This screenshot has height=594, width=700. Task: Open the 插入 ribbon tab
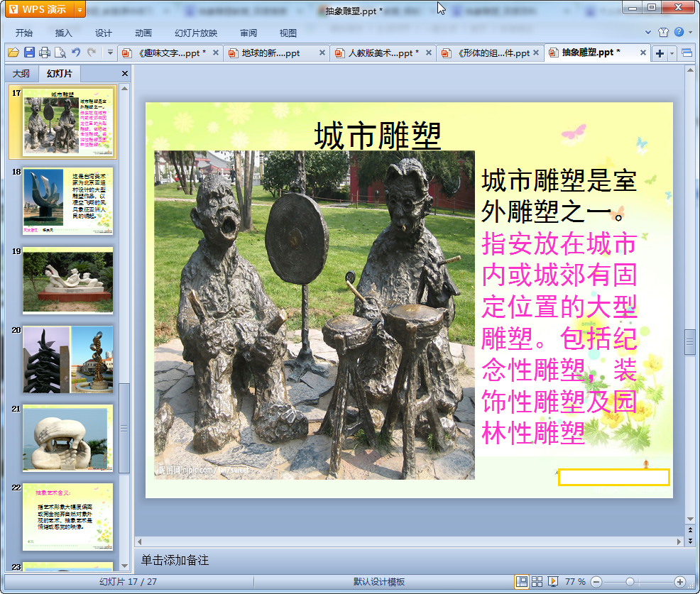point(63,33)
